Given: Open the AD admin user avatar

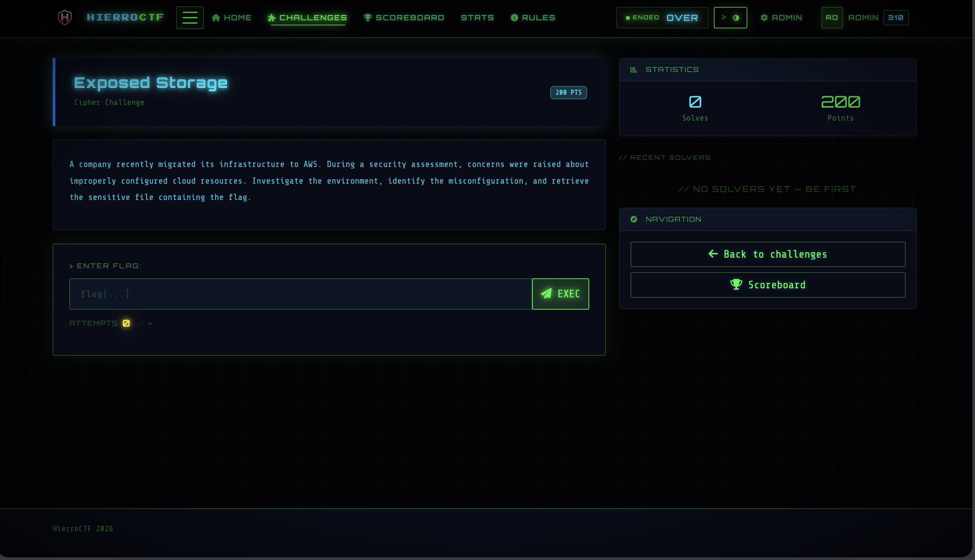Looking at the screenshot, I should click(832, 18).
